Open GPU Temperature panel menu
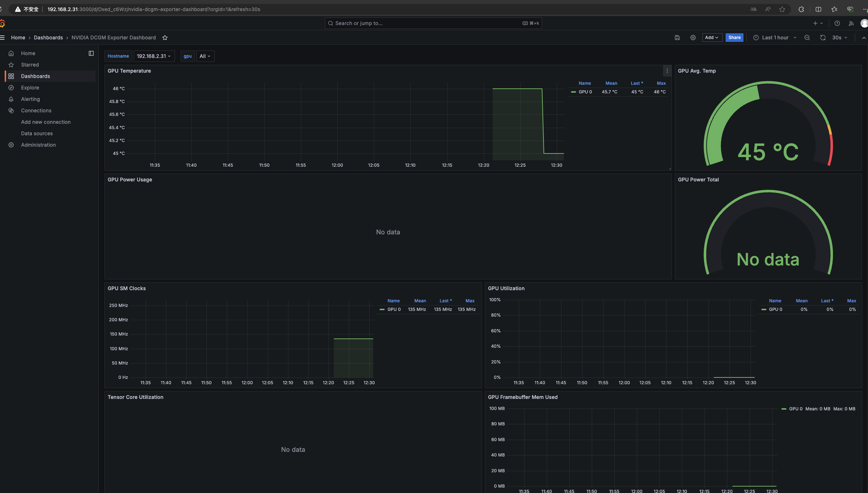The width and height of the screenshot is (868, 493). (667, 71)
